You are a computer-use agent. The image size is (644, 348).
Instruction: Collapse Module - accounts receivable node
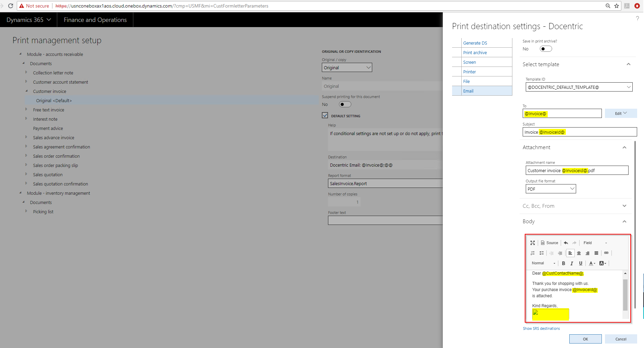click(x=20, y=54)
